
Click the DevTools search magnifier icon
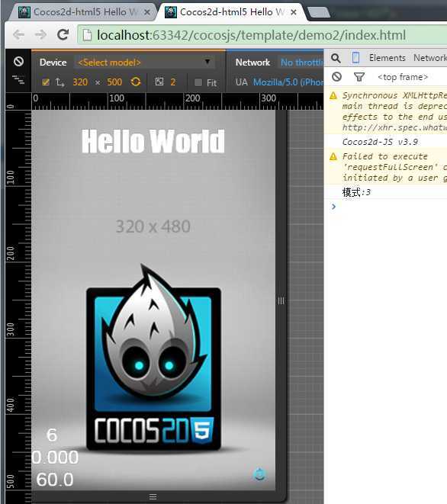(336, 58)
